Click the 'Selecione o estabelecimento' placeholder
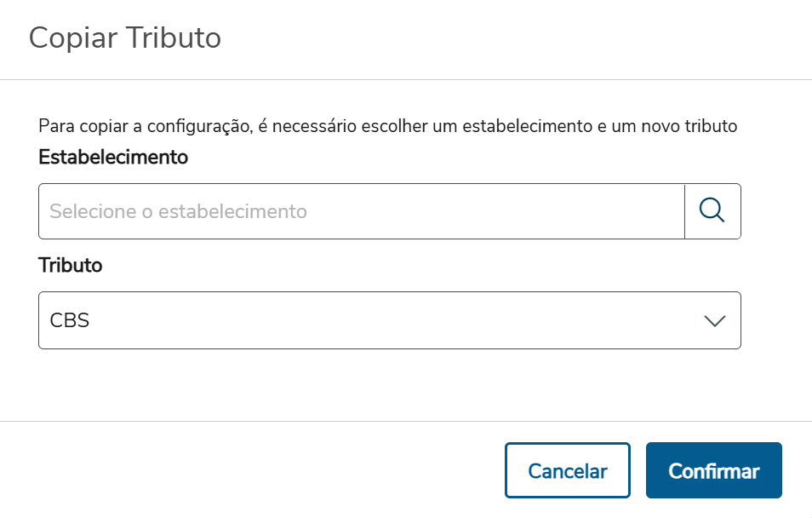Screen dimensions: 812x518 [x=178, y=210]
